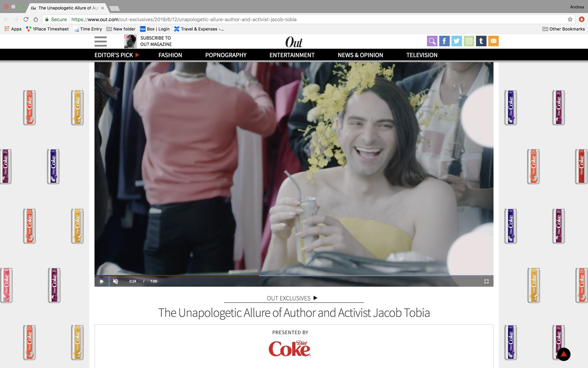
Task: Go to browser home page
Action: point(36,19)
